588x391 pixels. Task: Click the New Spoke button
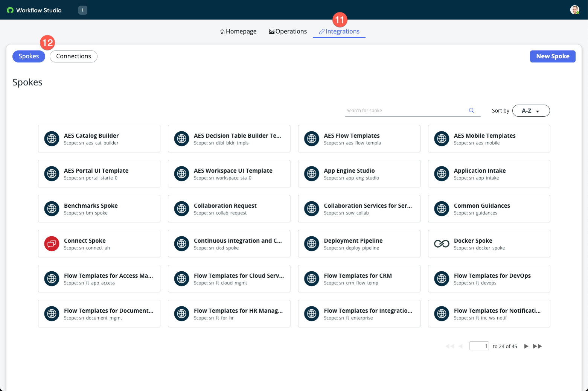tap(553, 56)
